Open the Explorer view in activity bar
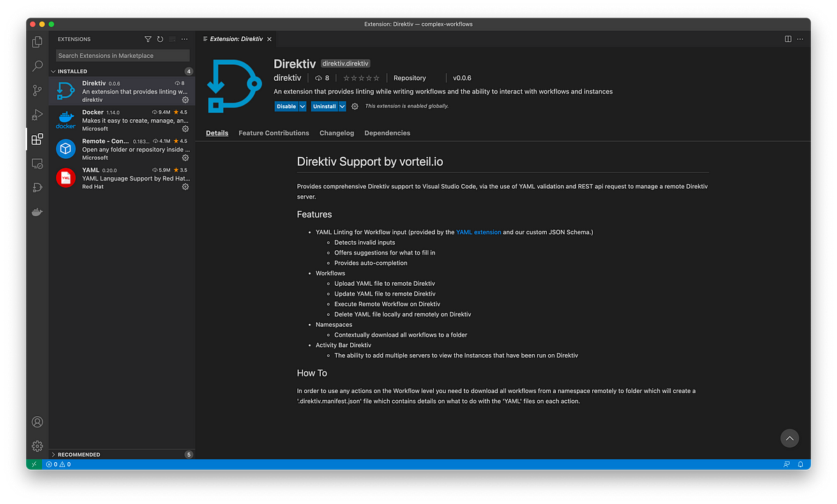Viewport: 837px width, 504px height. [x=38, y=42]
